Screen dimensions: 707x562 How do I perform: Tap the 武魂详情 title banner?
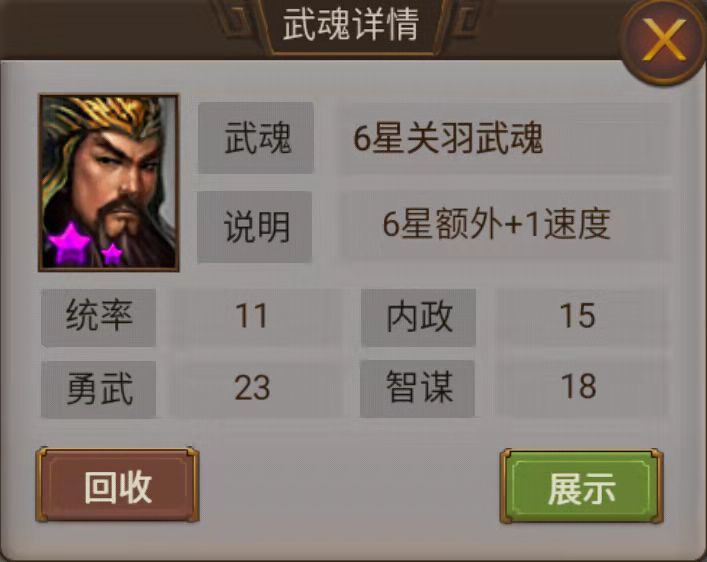(351, 25)
